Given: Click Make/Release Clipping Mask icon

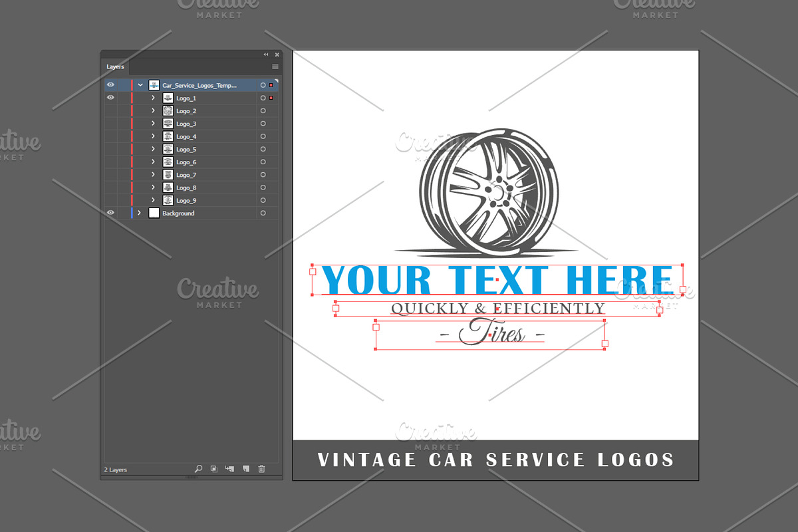Looking at the screenshot, I should 213,469.
